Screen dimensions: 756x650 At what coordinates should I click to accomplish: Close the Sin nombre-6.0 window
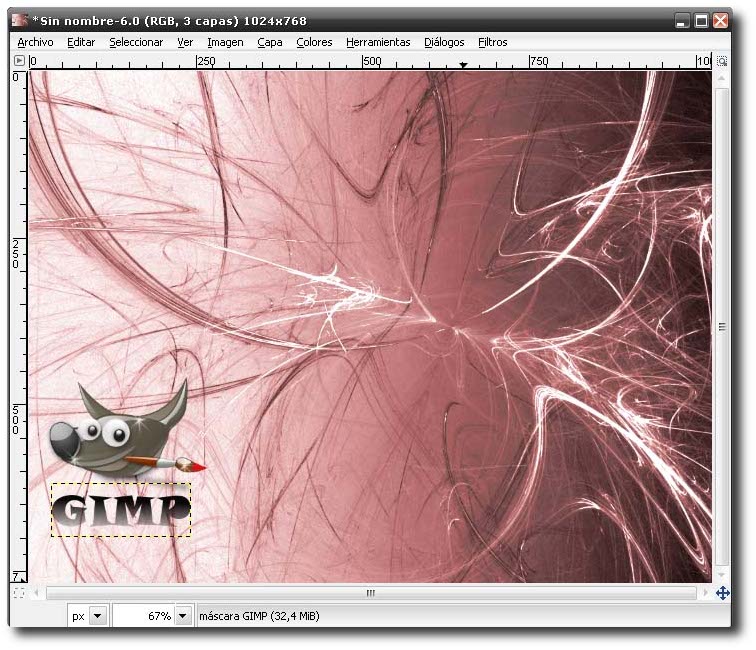(721, 21)
